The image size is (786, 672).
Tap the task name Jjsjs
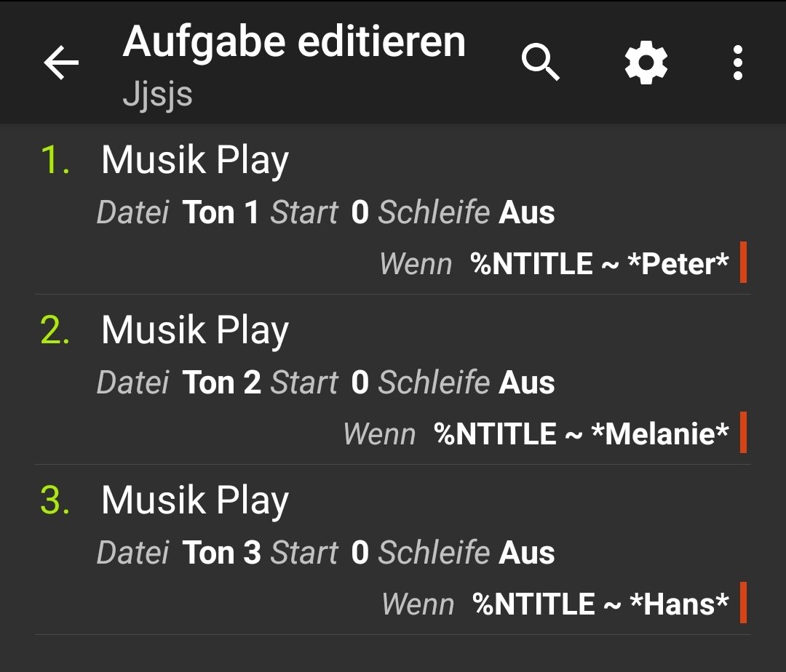(x=157, y=94)
